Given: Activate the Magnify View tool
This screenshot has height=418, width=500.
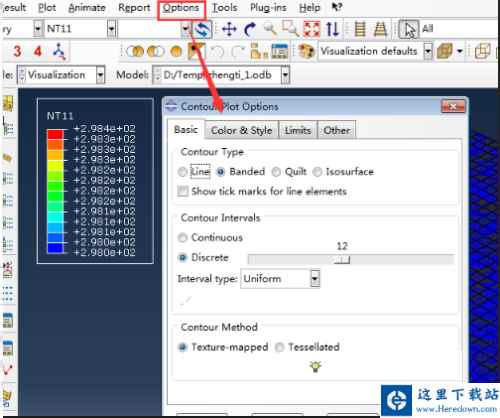Looking at the screenshot, I should 270,29.
